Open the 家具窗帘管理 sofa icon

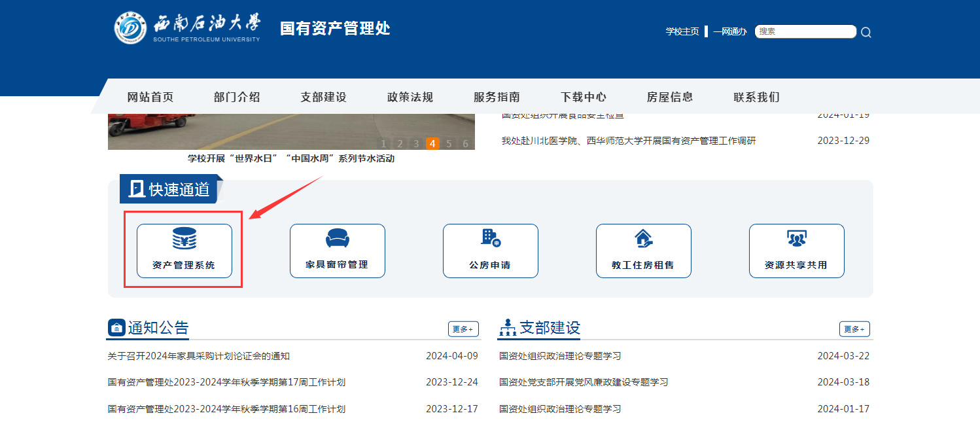point(337,238)
